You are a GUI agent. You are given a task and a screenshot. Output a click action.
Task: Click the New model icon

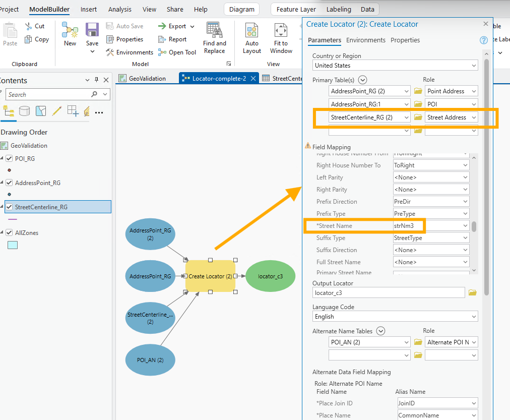70,30
